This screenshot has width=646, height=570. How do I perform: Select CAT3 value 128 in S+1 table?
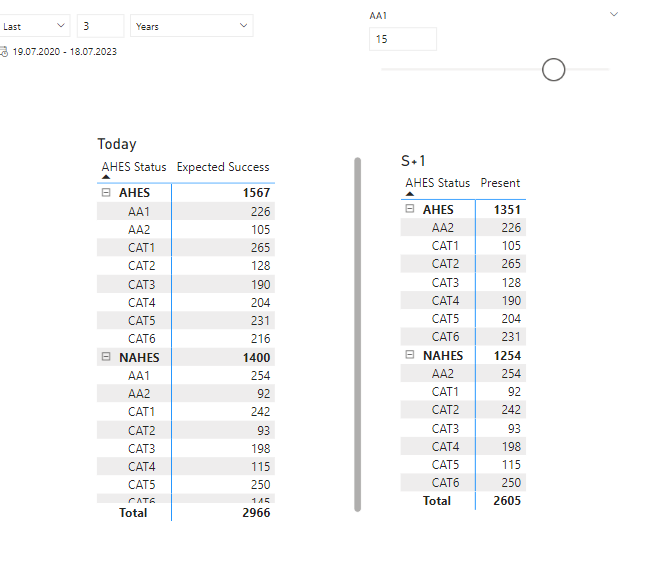click(511, 283)
